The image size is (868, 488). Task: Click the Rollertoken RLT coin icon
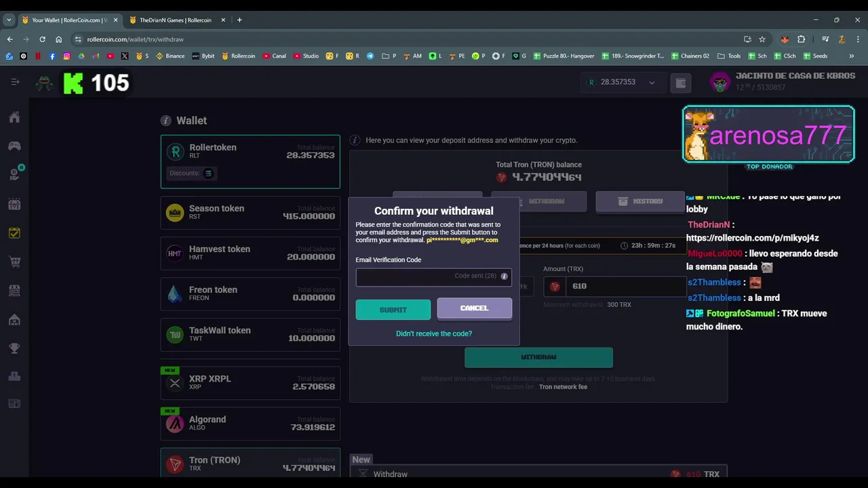pyautogui.click(x=176, y=152)
